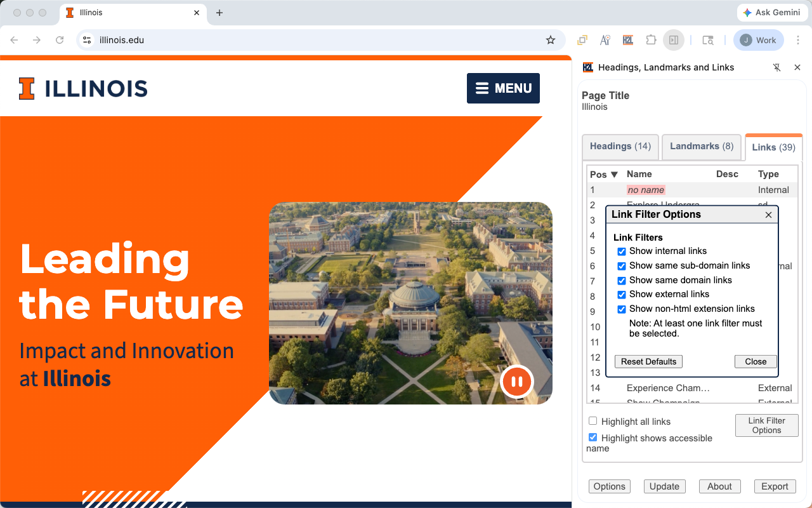
Task: Select the Links (39) tab
Action: click(773, 147)
